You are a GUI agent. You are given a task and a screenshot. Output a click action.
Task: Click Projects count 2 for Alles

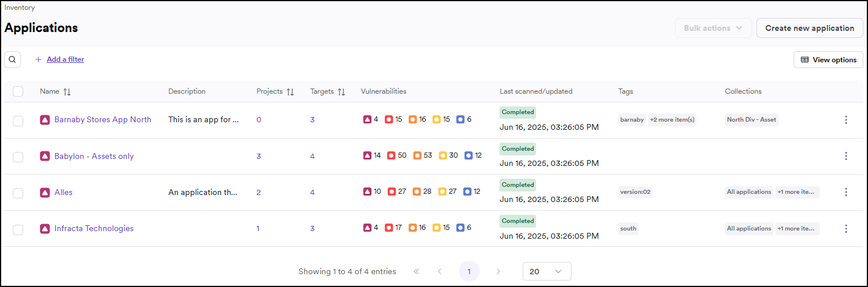tap(259, 192)
